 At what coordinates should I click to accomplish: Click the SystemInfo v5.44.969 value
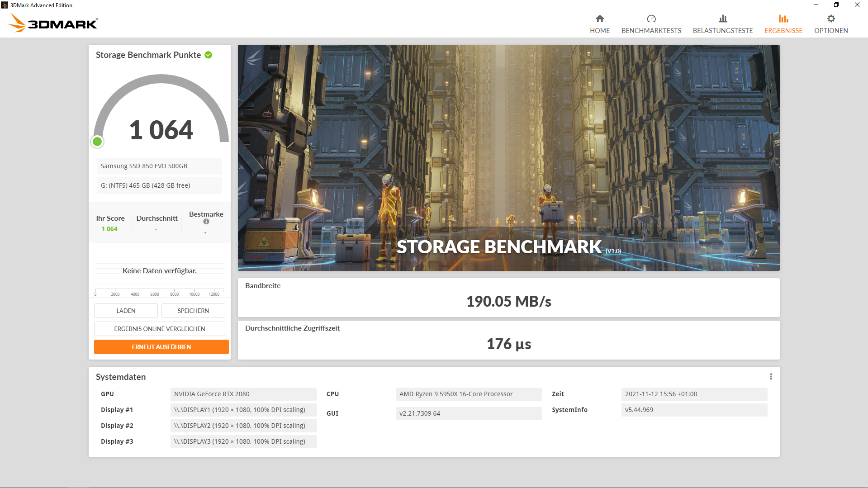tap(694, 410)
